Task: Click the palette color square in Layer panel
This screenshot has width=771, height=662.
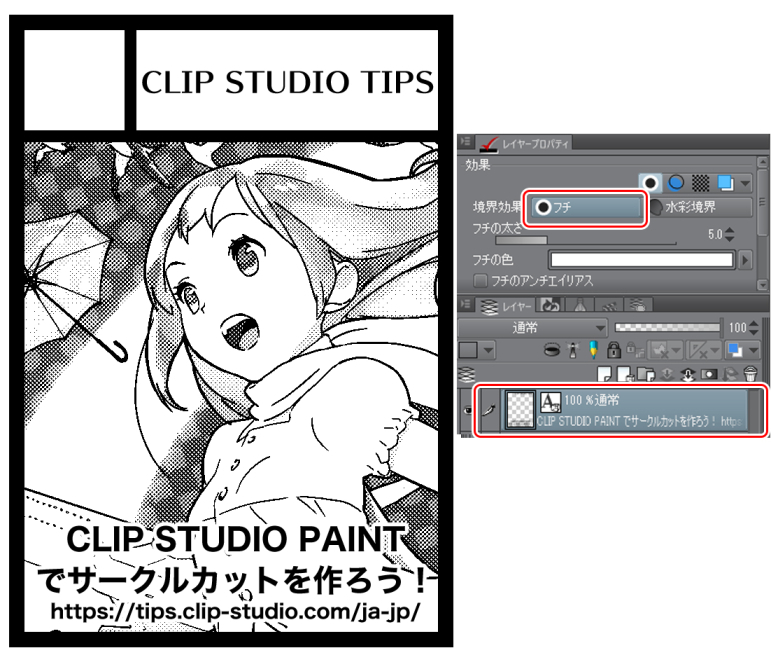Action: [468, 351]
